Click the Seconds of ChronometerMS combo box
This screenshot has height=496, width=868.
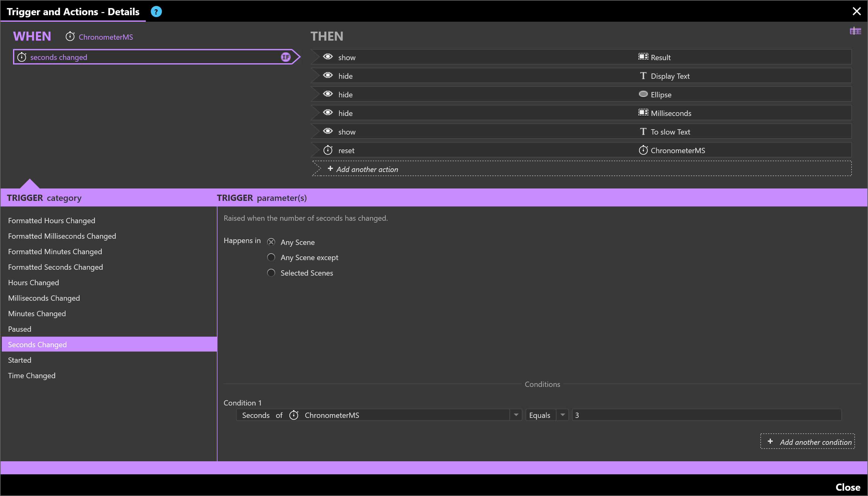(379, 415)
